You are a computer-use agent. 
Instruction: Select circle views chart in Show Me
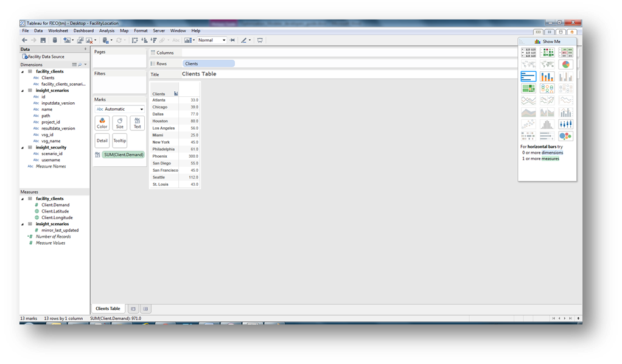[x=547, y=88]
